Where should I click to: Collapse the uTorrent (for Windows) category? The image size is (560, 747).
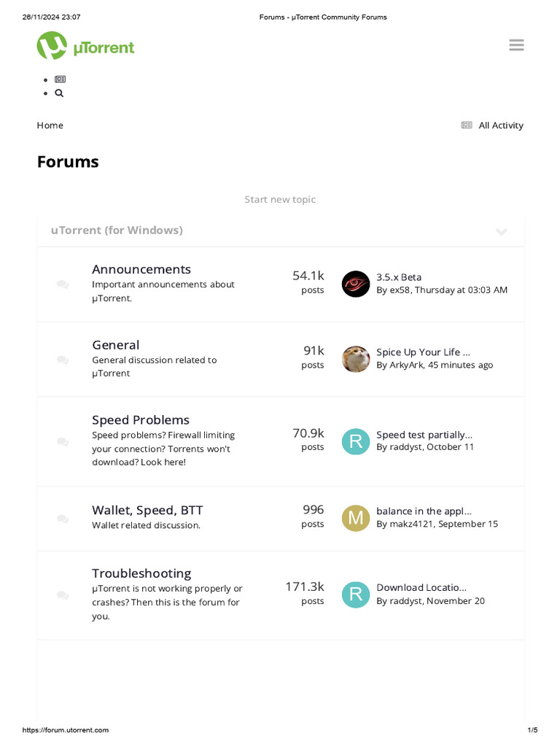point(502,232)
